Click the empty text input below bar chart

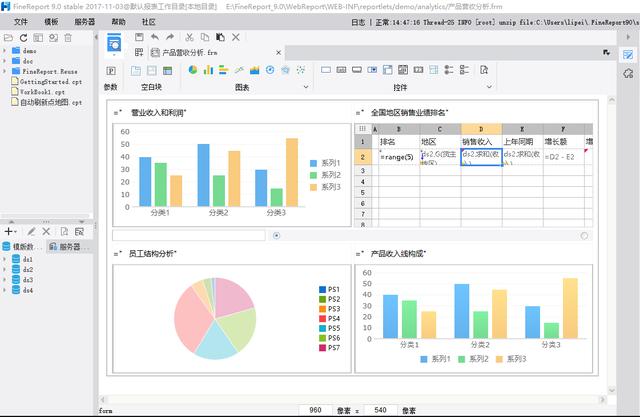(189, 235)
